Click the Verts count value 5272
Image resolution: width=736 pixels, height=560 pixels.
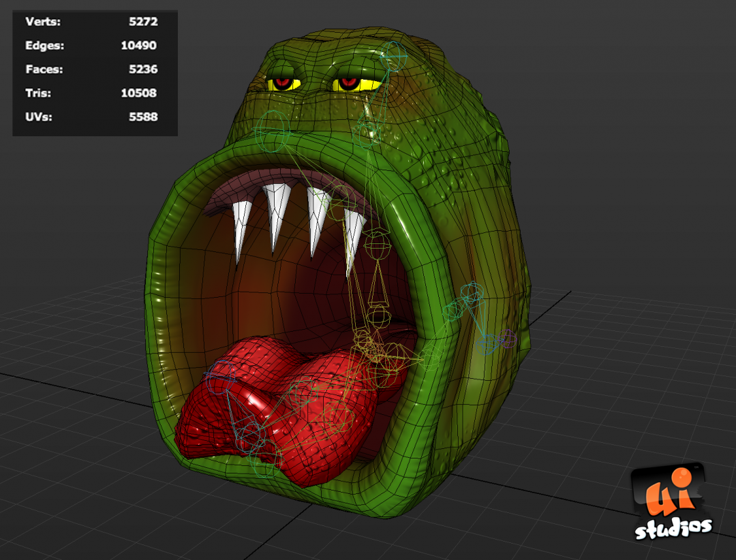pyautogui.click(x=145, y=21)
